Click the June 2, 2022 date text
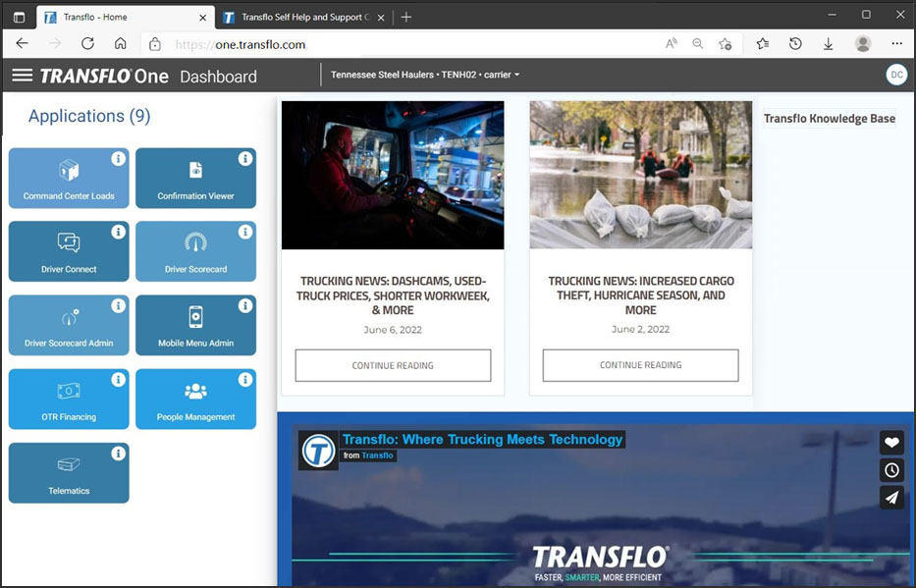 coord(641,329)
